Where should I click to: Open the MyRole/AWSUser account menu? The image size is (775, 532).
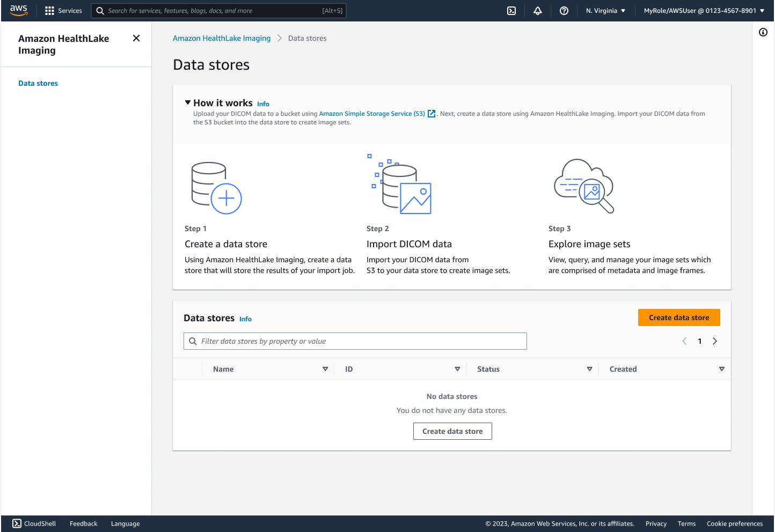point(704,11)
